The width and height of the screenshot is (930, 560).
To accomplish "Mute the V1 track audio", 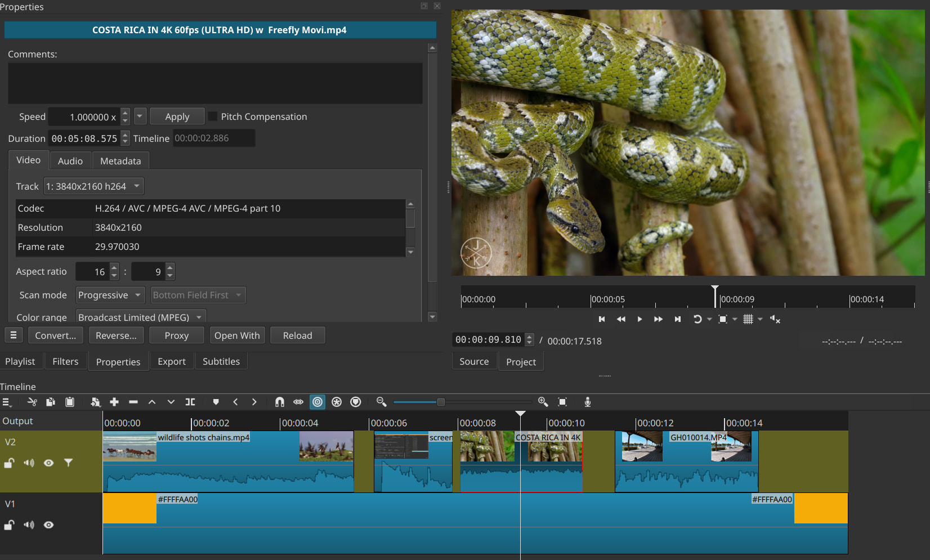I will point(29,525).
